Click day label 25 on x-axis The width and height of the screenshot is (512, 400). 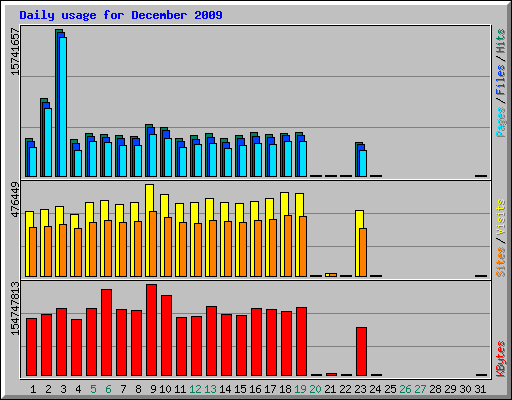click(390, 389)
